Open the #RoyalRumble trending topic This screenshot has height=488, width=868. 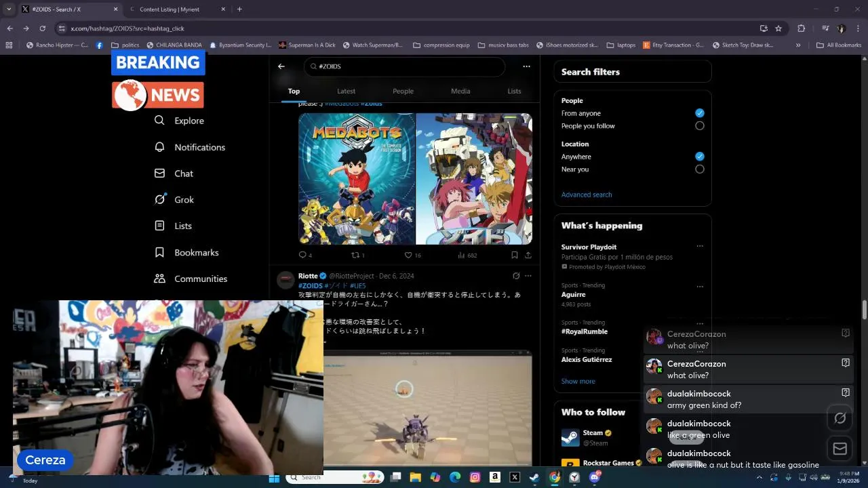[585, 331]
